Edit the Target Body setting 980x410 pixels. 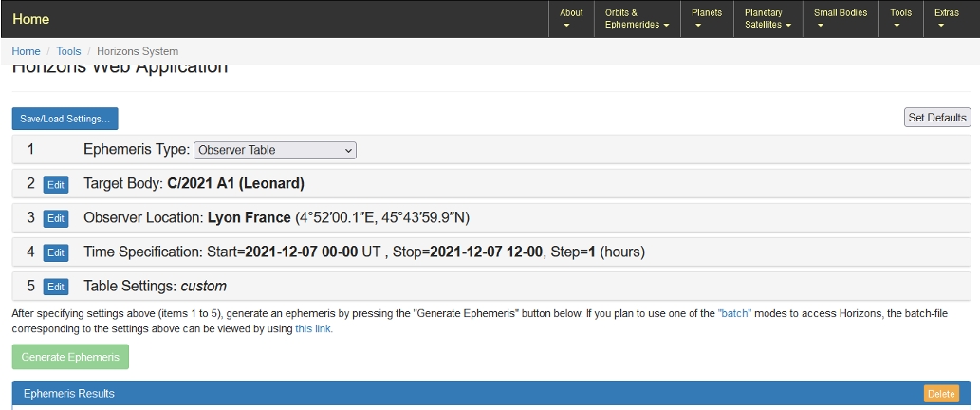click(x=56, y=184)
